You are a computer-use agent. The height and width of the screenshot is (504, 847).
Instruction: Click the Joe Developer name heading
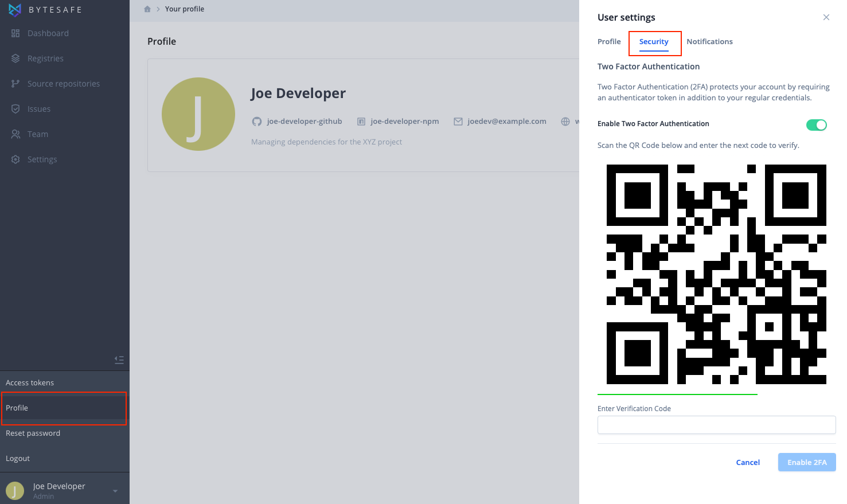pos(298,93)
